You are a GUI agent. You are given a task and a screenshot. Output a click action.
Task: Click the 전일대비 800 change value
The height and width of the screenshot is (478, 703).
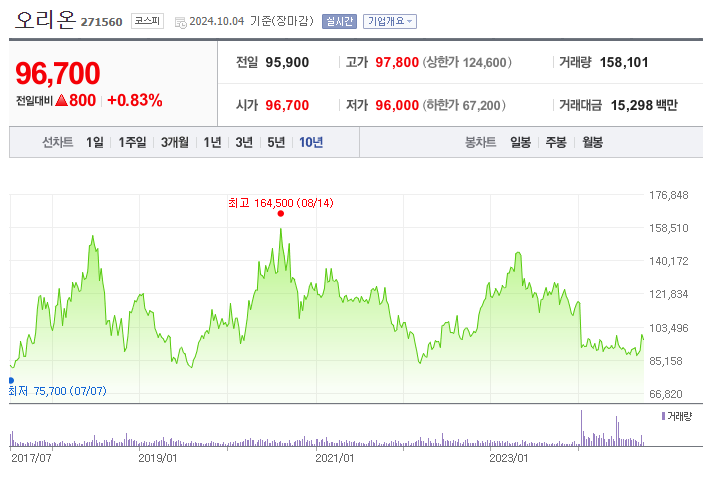coord(82,100)
